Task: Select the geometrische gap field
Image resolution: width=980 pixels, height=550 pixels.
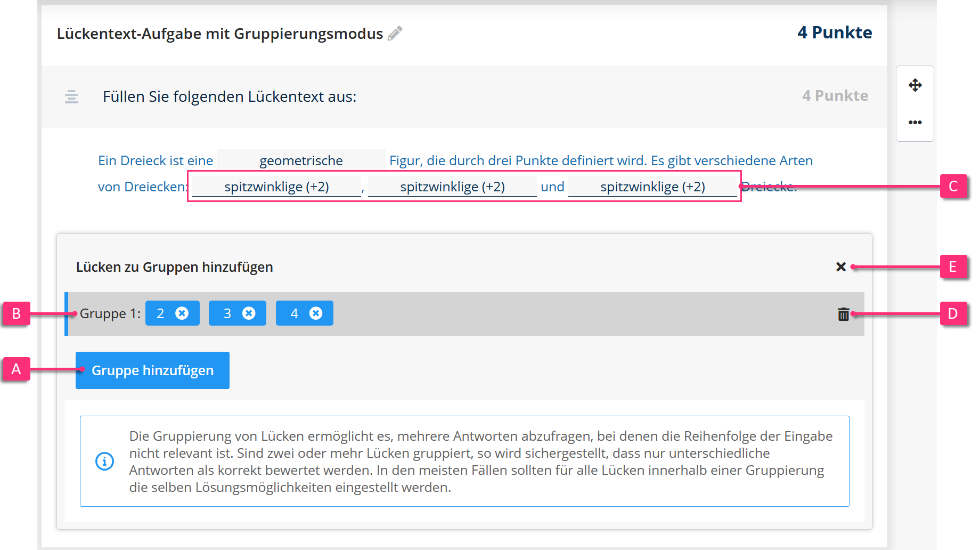Action: coord(301,160)
